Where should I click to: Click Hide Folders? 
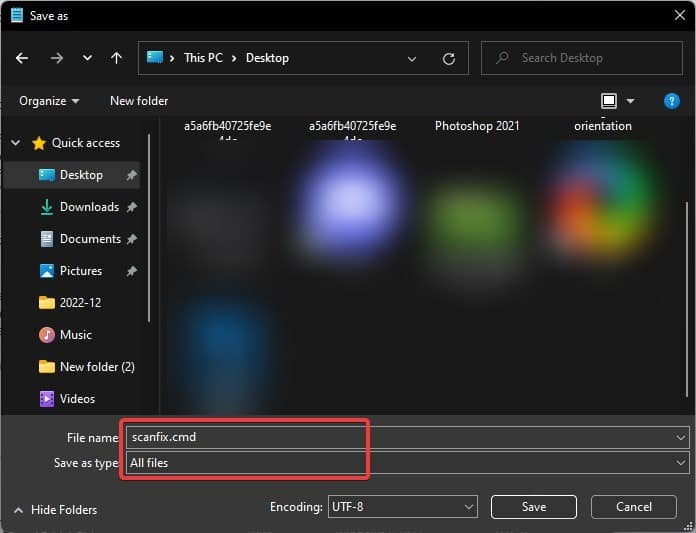(55, 510)
